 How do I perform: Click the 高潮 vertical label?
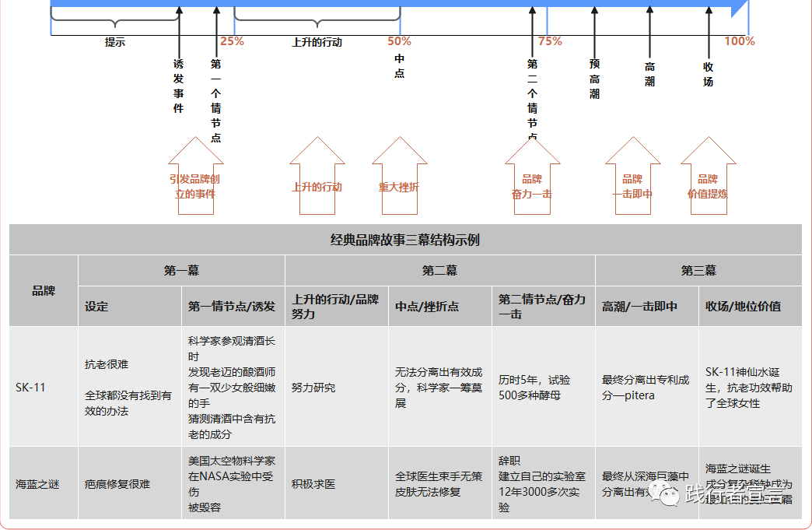point(650,74)
